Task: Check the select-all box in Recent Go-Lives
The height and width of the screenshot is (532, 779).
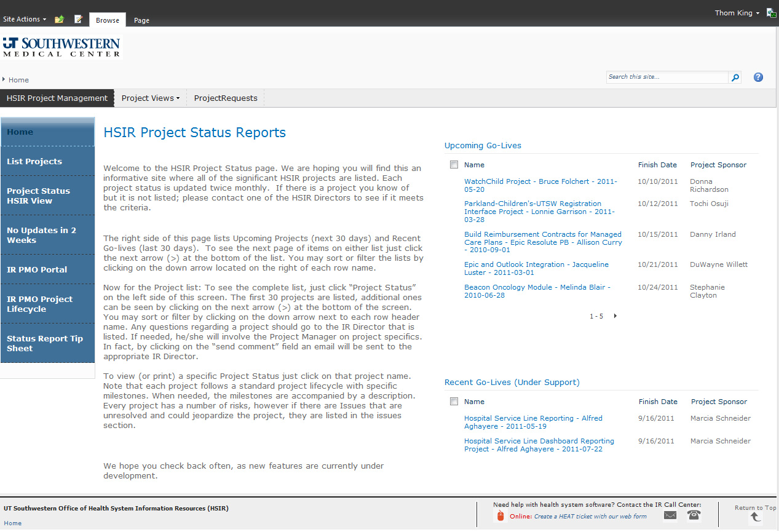Action: pyautogui.click(x=454, y=402)
